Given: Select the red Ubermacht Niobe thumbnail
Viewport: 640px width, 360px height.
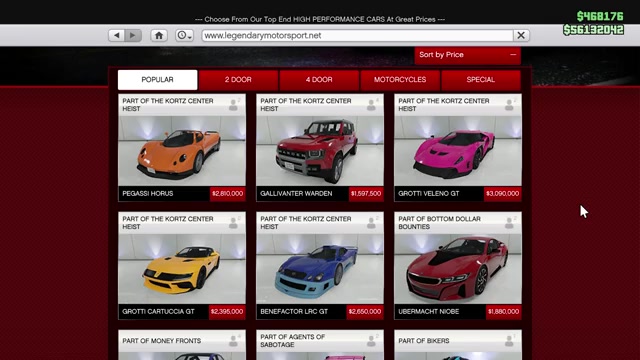Looking at the screenshot, I should (458, 269).
